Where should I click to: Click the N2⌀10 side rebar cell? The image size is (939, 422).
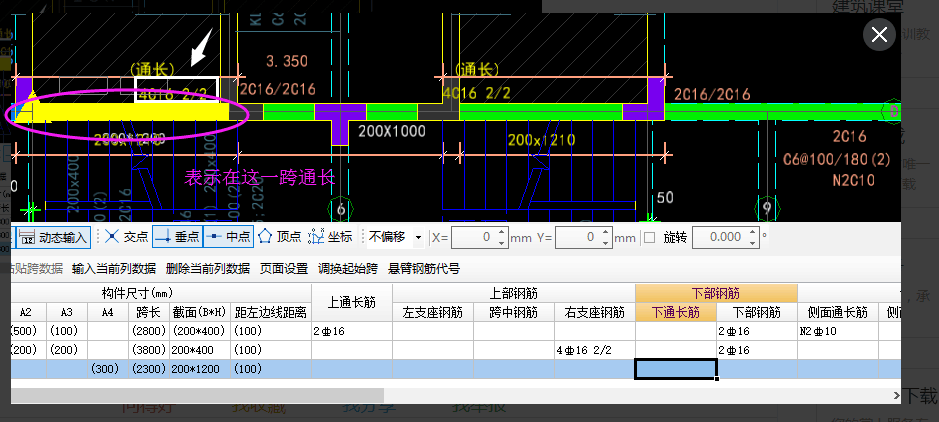click(838, 331)
